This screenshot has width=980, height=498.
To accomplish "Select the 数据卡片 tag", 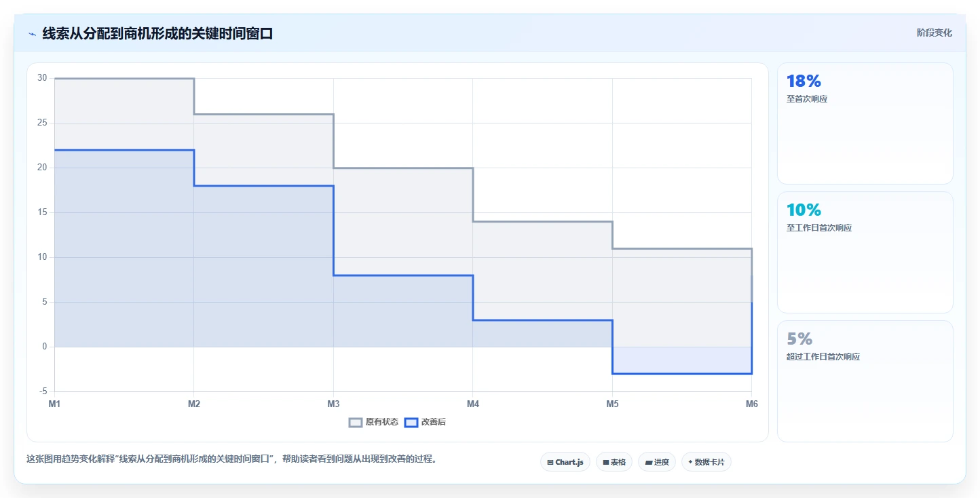I will 706,462.
